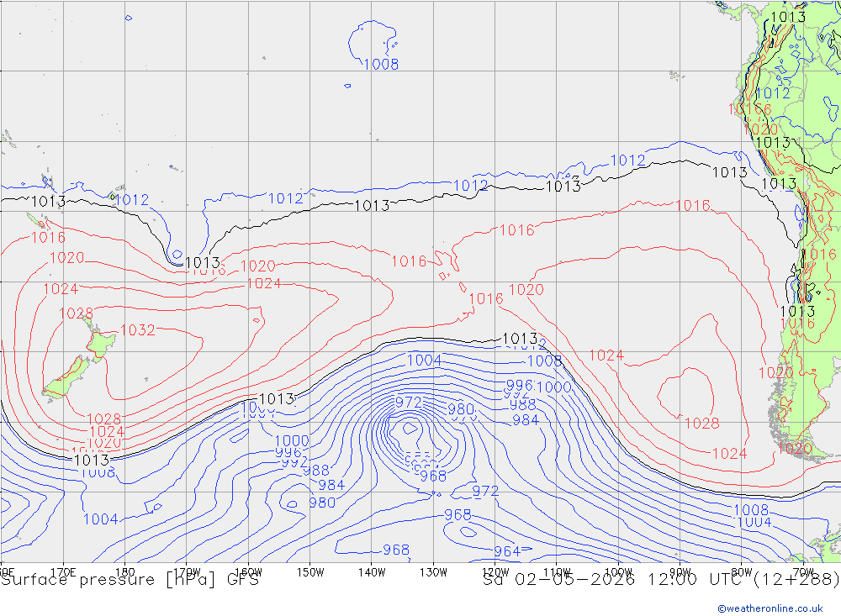Click the 1028 label south of New Zealand
The width and height of the screenshot is (841, 616).
coord(104,419)
